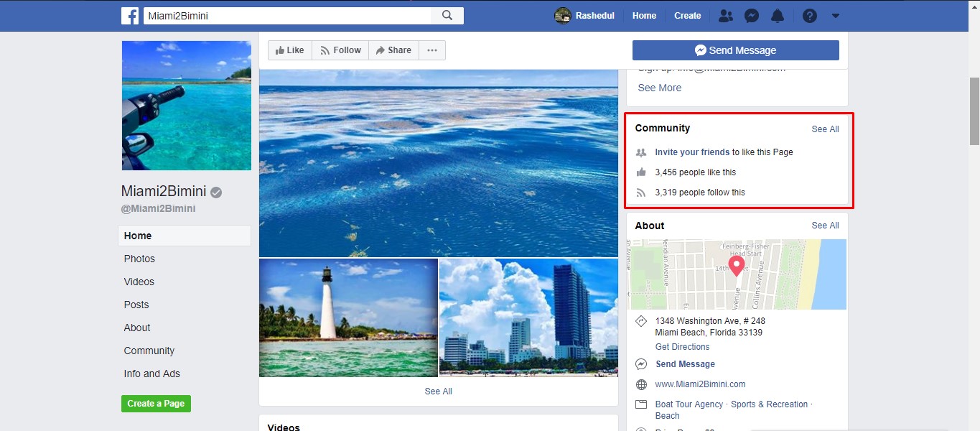
Task: Click the feed icon beside 3,319 people follow
Action: 641,193
